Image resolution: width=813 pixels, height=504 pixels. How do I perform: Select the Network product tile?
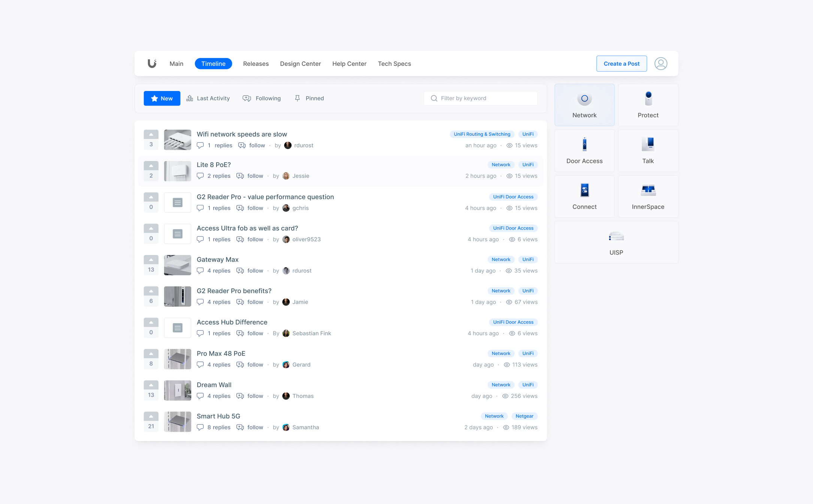(x=584, y=105)
